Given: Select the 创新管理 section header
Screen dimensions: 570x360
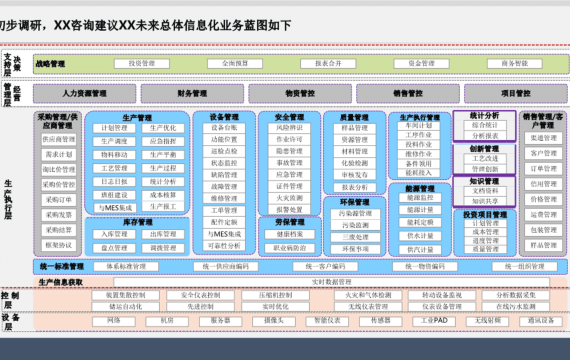Looking at the screenshot, I should point(484,149).
